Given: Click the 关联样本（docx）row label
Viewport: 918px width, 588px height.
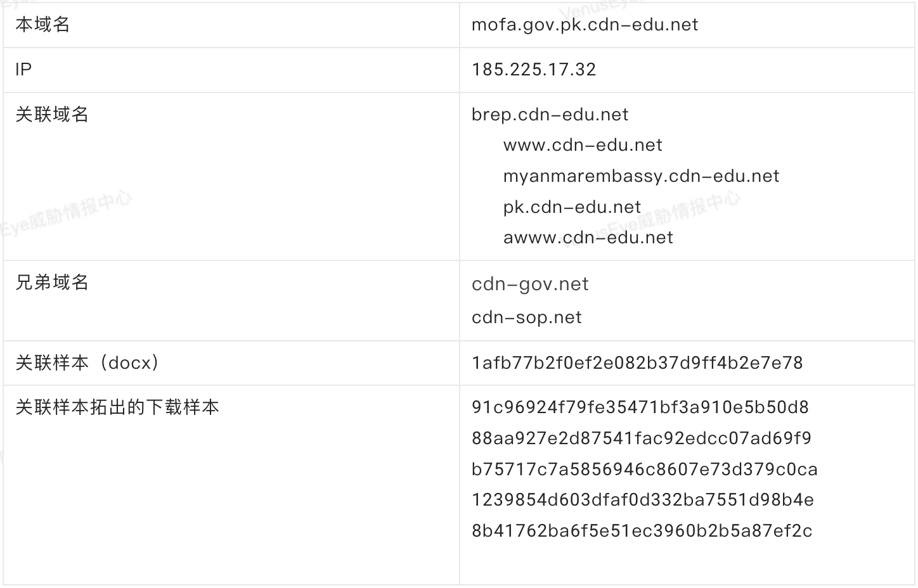Looking at the screenshot, I should (87, 363).
